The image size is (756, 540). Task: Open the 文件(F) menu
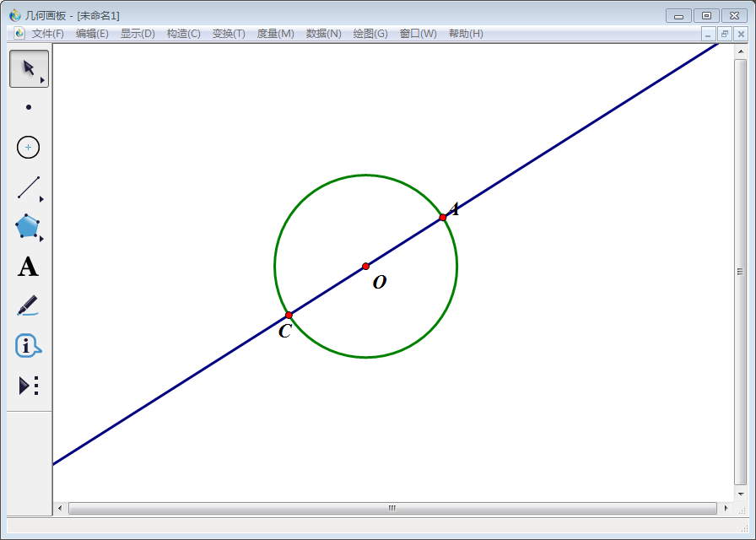(47, 34)
